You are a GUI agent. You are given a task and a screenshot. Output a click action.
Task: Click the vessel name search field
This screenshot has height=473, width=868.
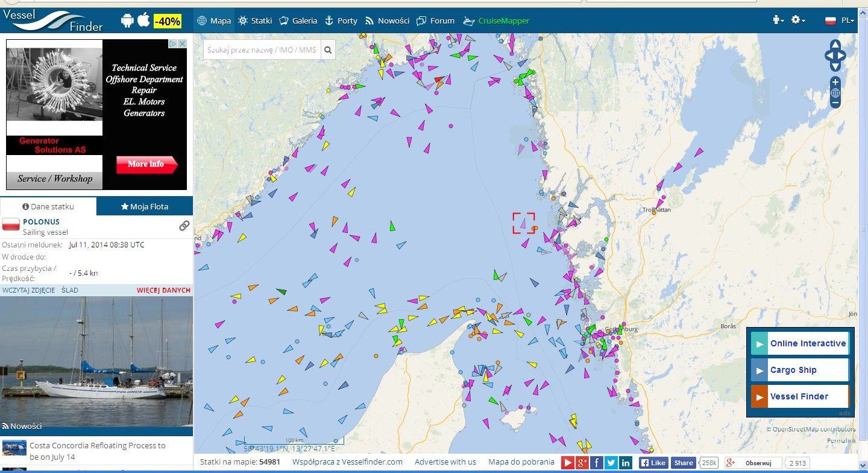(262, 50)
